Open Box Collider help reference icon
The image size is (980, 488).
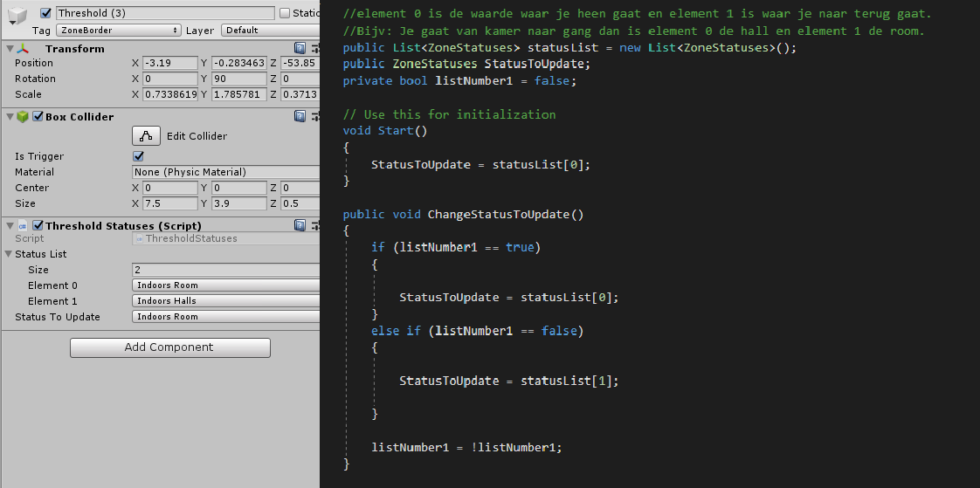pyautogui.click(x=300, y=116)
